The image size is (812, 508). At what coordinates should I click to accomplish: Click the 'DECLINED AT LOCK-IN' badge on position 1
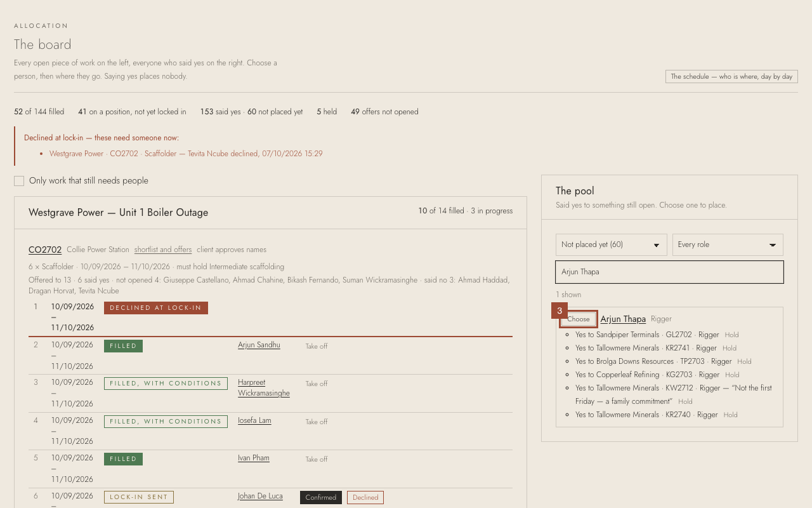(156, 308)
